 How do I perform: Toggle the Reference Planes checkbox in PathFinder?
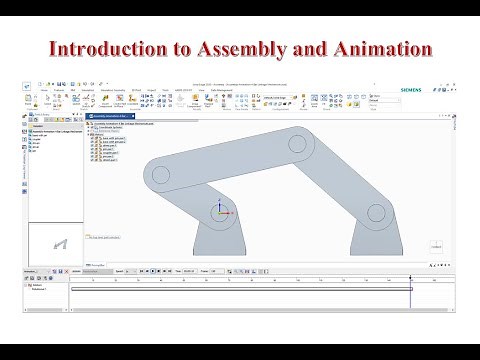(92, 131)
